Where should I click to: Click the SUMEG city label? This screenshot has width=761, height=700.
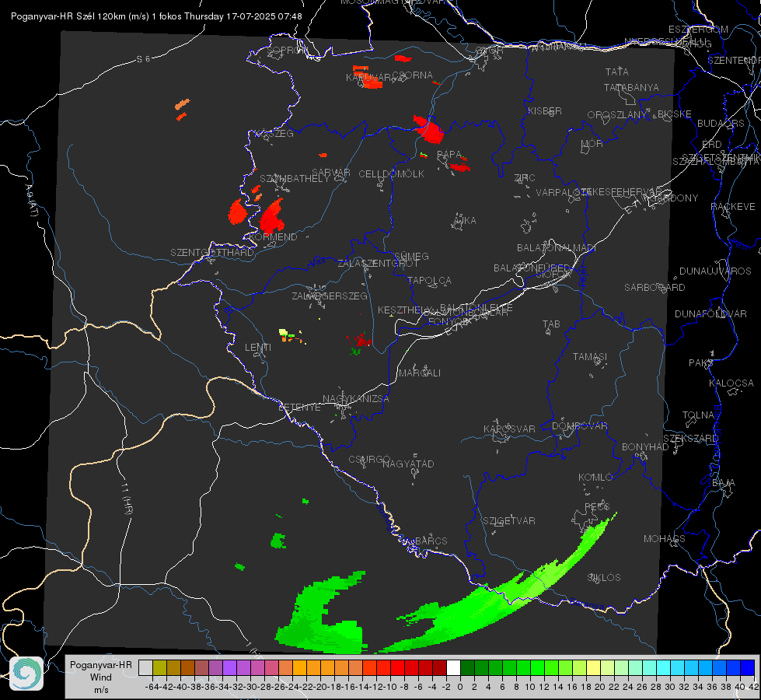(x=411, y=256)
